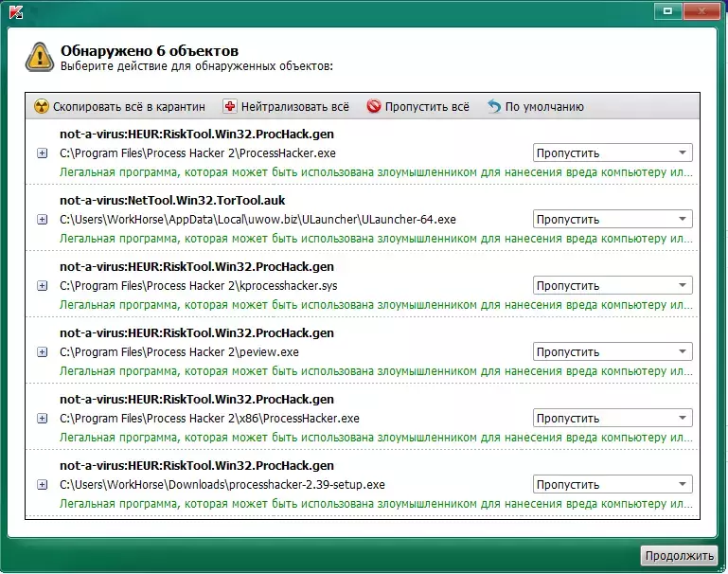The image size is (728, 574).
Task: Click path ending ULauncher\ULauncher-64.exe
Action: (257, 220)
